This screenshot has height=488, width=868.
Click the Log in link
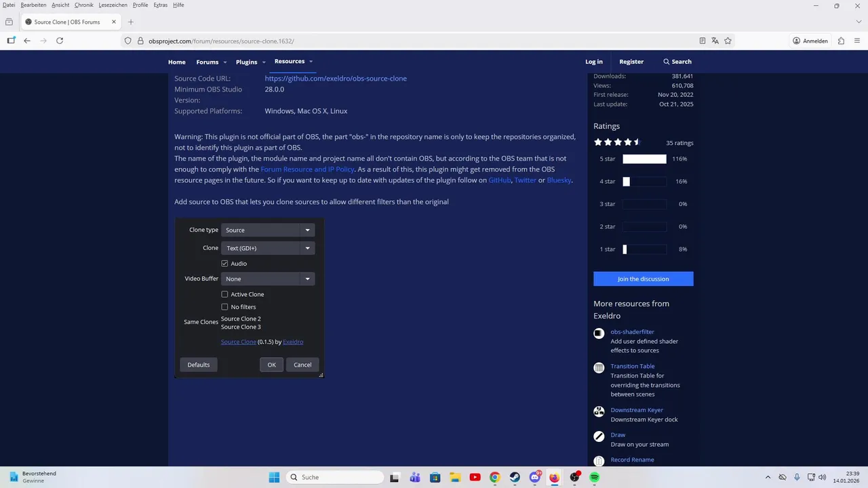point(594,62)
